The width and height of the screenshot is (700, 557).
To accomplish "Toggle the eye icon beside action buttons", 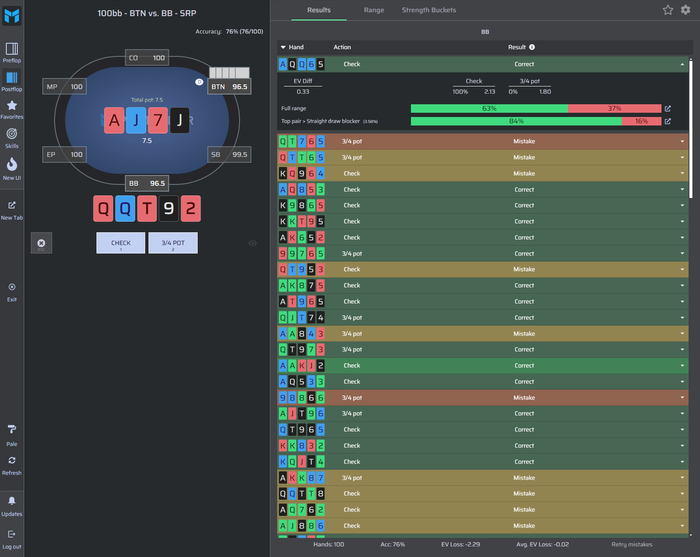I will (252, 243).
